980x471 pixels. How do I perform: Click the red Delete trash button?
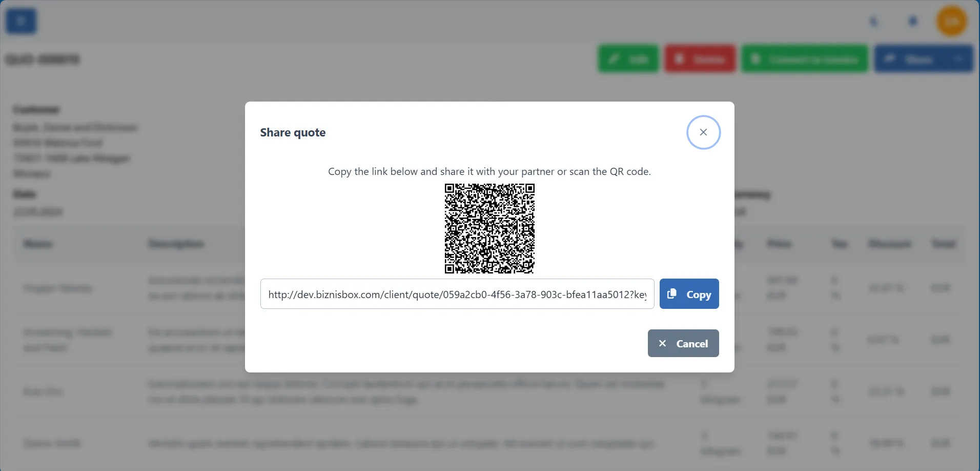tap(700, 59)
